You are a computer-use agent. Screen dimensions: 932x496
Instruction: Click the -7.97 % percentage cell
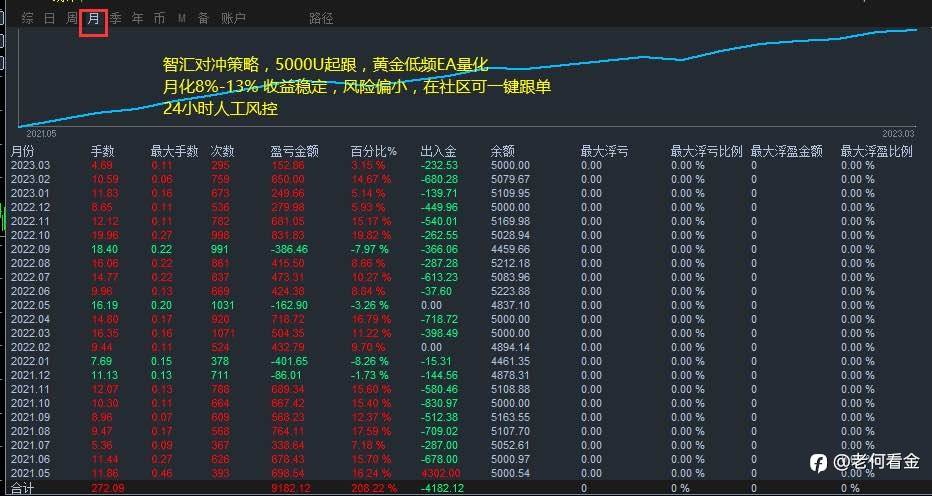[x=369, y=249]
